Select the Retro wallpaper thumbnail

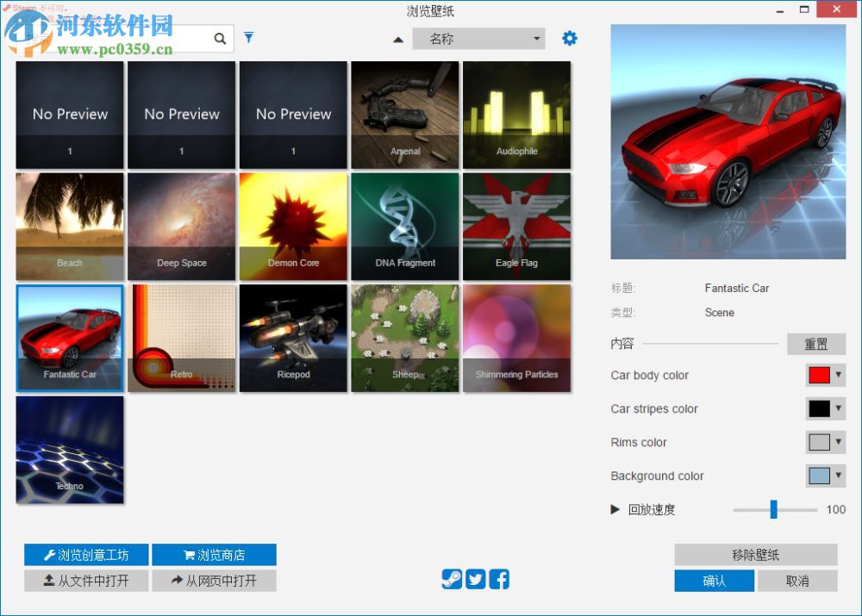181,338
